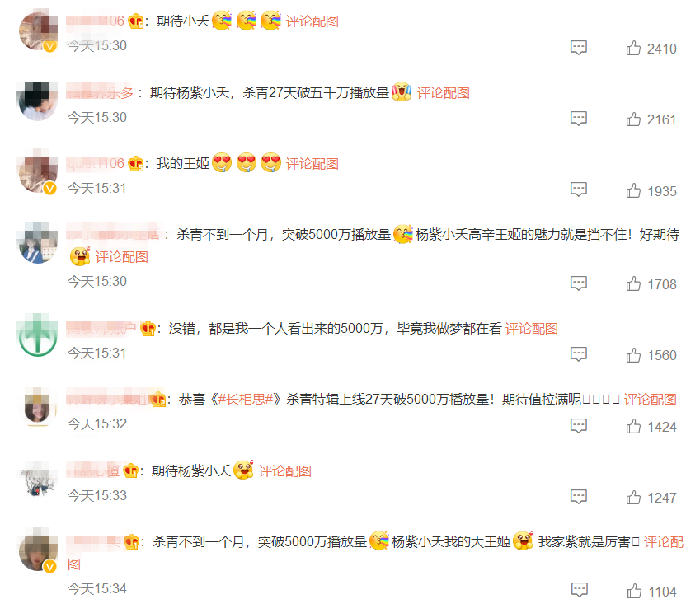The width and height of the screenshot is (700, 613).
Task: Reply to the 2410-likes comment via bubble icon
Action: (x=579, y=48)
